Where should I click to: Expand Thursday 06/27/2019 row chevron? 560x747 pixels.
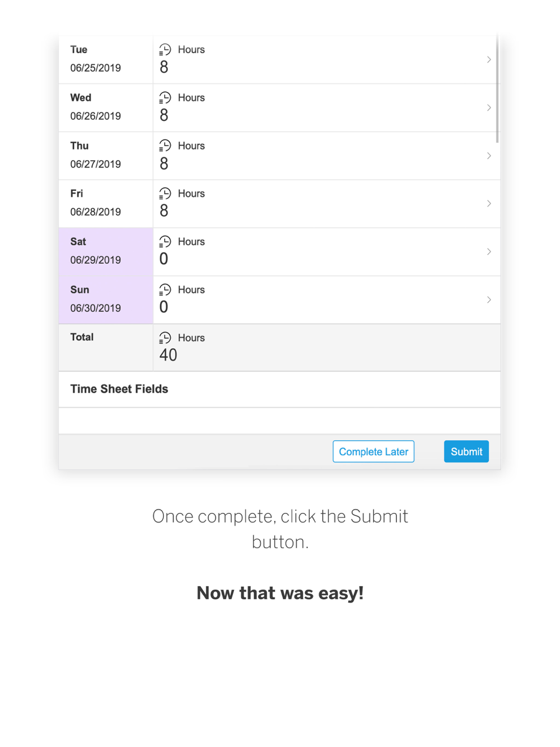(489, 156)
